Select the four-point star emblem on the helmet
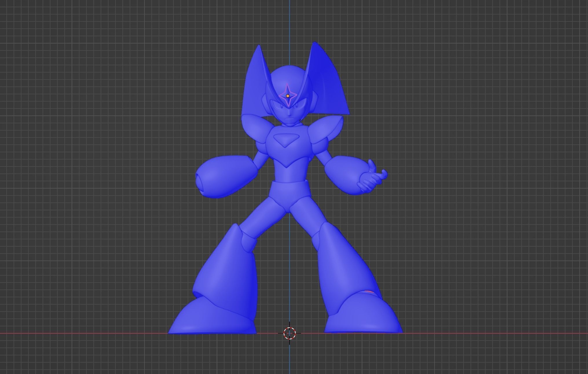This screenshot has width=588, height=374. [x=288, y=95]
